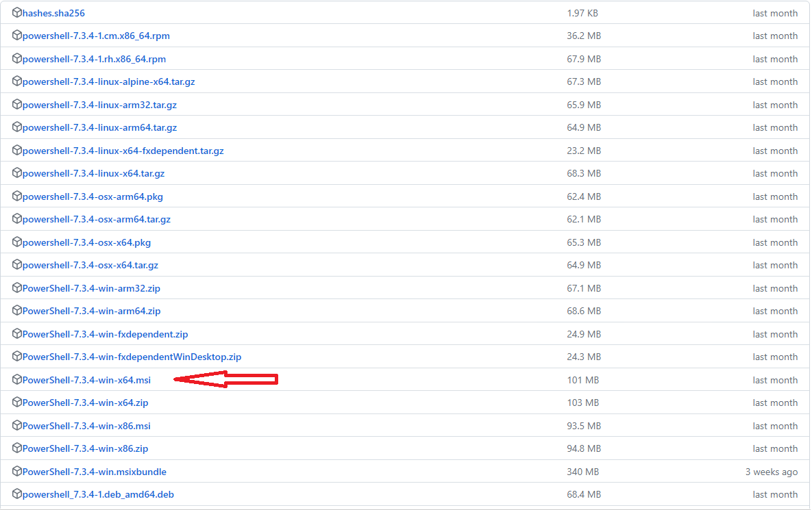
Task: Click package icon beside powershell_7.3.4-1.deb_amd64.deb
Action: (16, 494)
